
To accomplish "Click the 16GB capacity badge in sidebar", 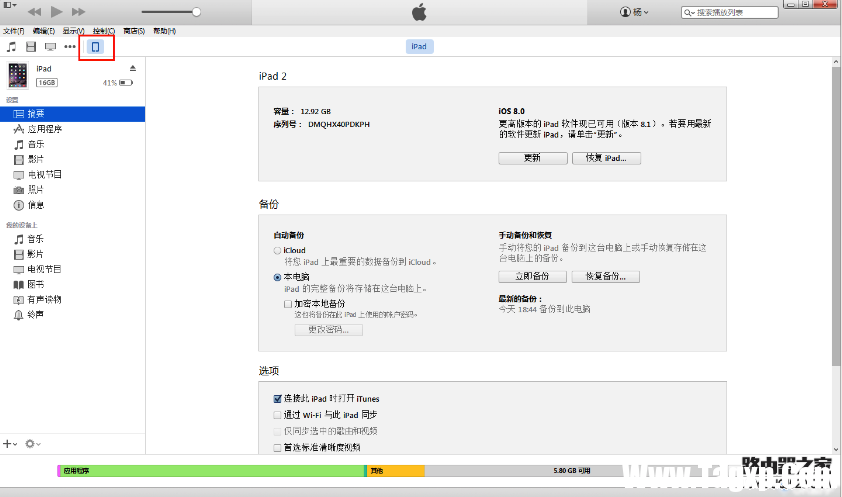I will (x=47, y=83).
